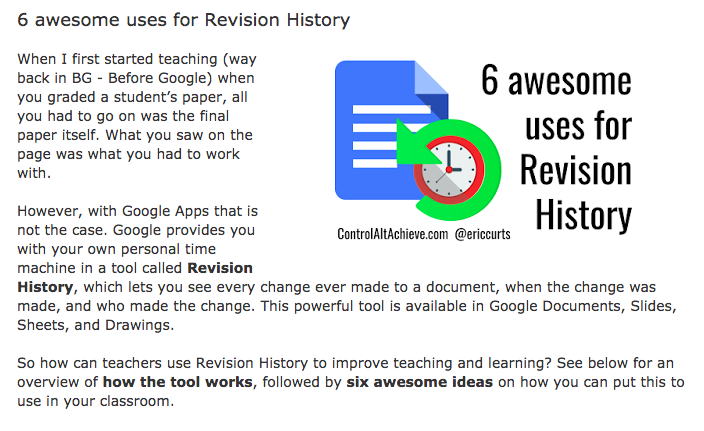Click the bold 'six awesome ideas' phrase

pos(419,382)
